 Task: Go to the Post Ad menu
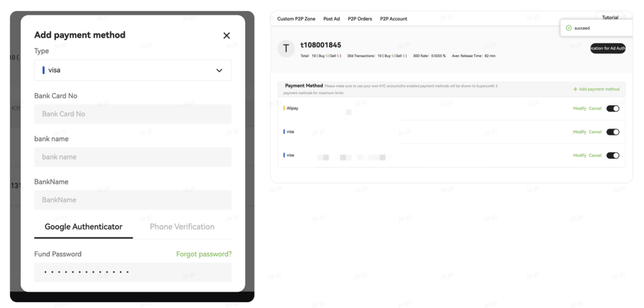(331, 19)
